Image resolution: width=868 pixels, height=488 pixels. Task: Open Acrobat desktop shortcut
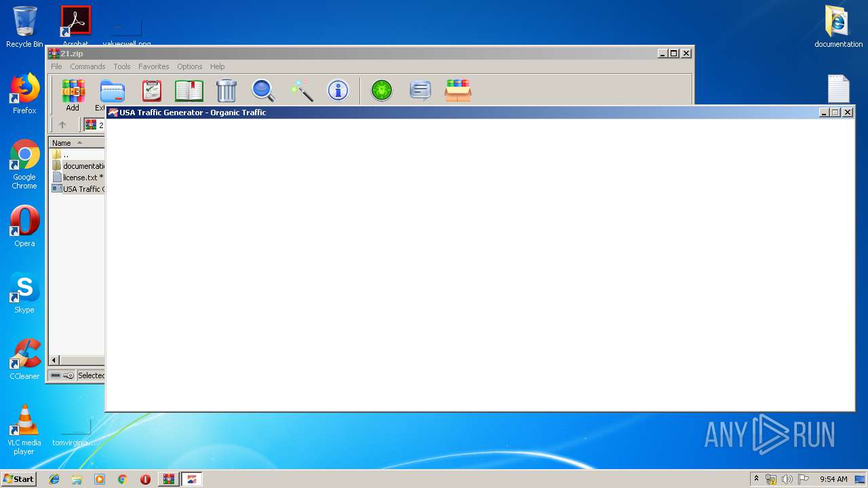coord(76,26)
